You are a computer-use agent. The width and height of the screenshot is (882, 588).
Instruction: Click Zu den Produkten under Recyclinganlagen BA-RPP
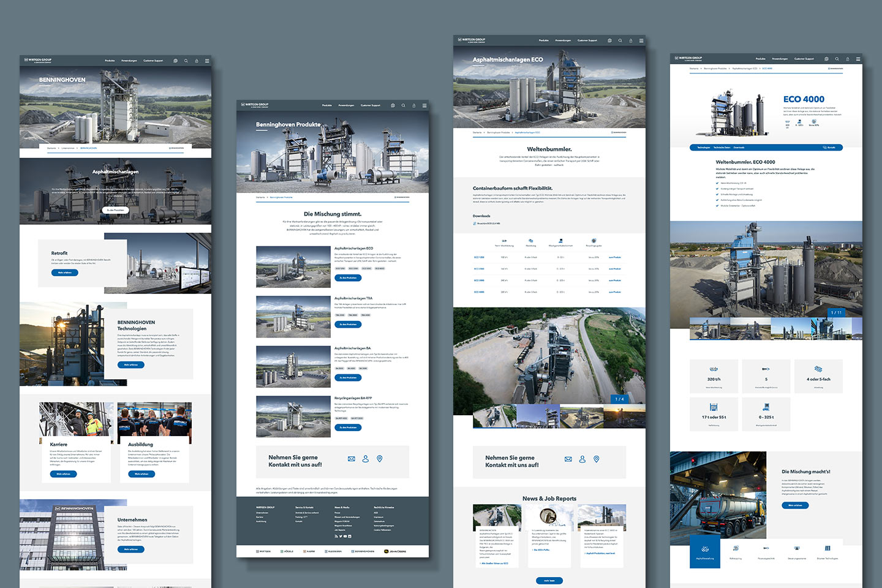(348, 428)
